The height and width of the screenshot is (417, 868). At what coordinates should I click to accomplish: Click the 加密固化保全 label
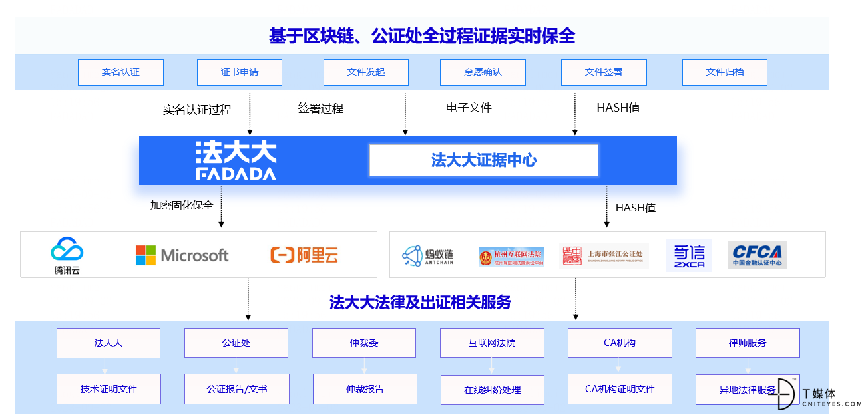[x=182, y=206]
